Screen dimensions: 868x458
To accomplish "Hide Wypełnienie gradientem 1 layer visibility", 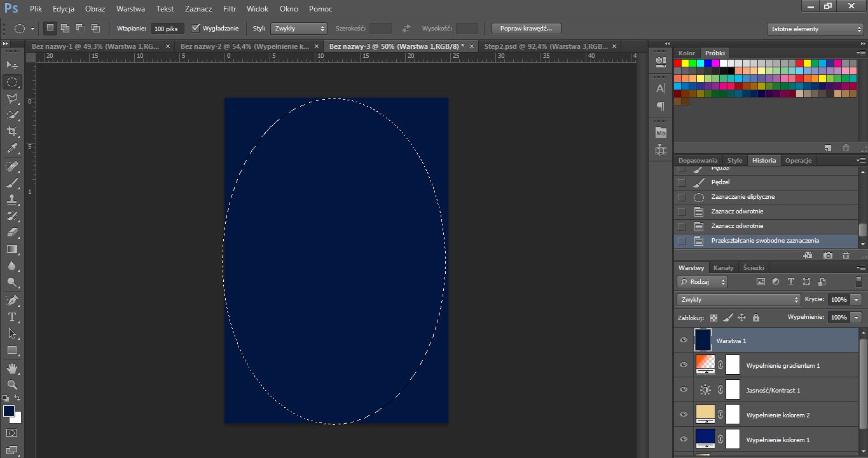I will [x=684, y=365].
